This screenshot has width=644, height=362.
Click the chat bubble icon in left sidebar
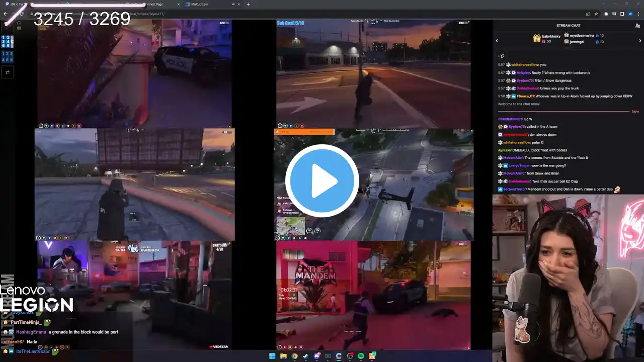point(19,28)
